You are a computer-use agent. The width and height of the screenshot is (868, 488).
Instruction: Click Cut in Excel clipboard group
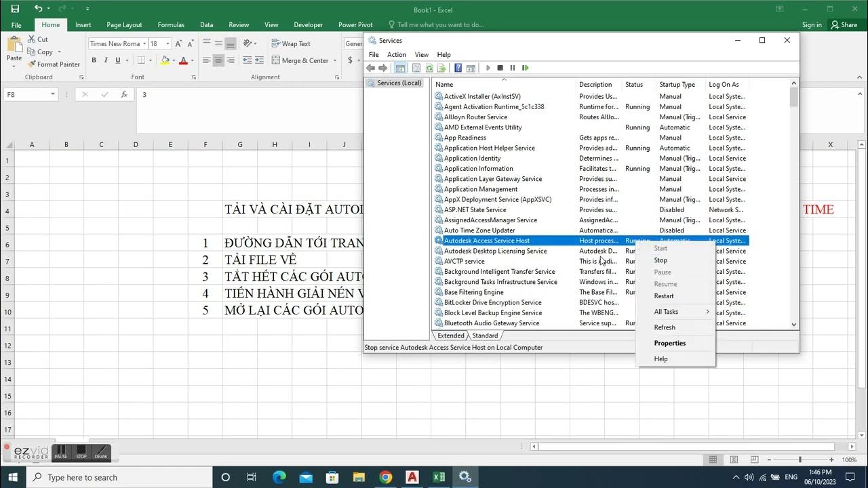[x=38, y=39]
